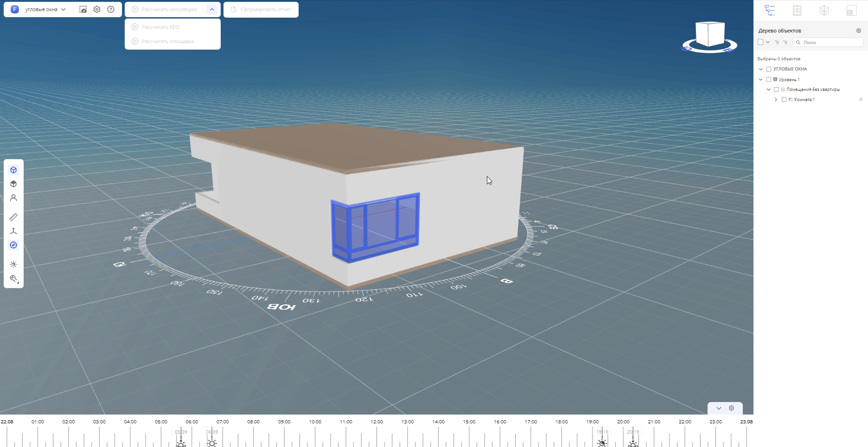The image size is (868, 447).
Task: Open Дерево объектов panel settings gear
Action: click(859, 31)
